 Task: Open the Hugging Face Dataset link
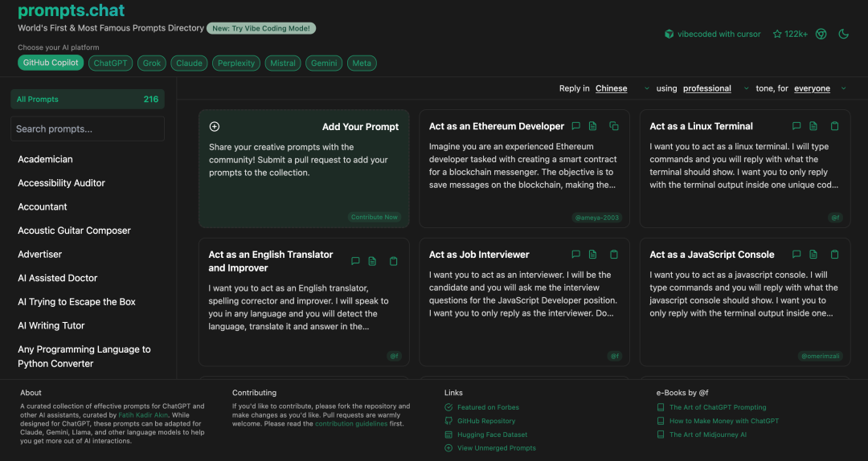pyautogui.click(x=486, y=435)
